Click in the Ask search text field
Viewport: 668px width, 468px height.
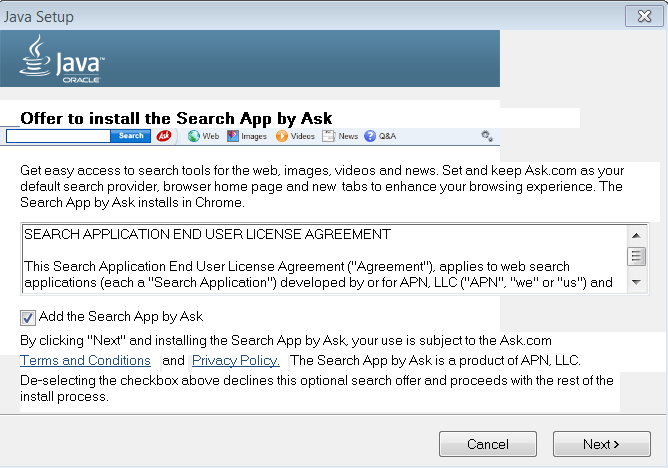[x=58, y=136]
